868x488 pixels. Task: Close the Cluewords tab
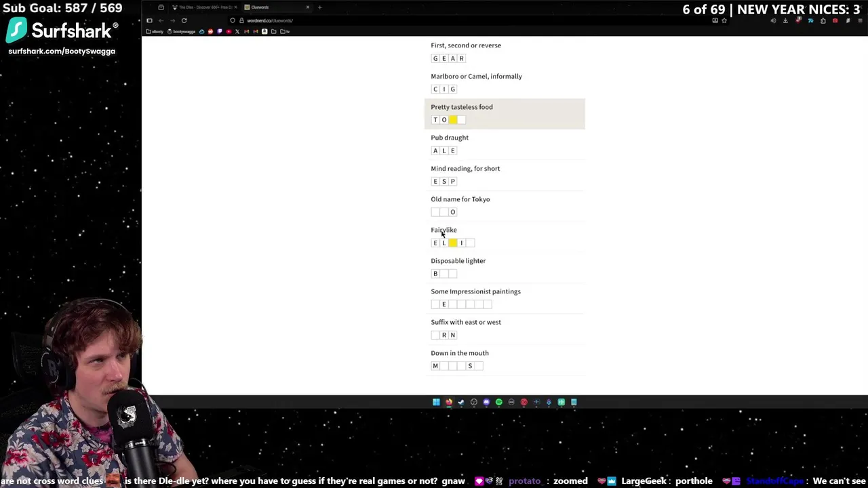click(x=307, y=7)
